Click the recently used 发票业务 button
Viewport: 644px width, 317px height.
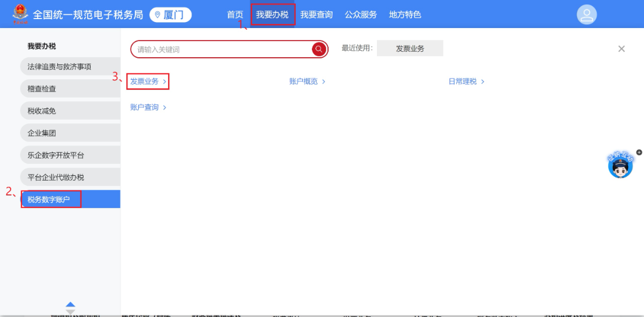click(410, 48)
